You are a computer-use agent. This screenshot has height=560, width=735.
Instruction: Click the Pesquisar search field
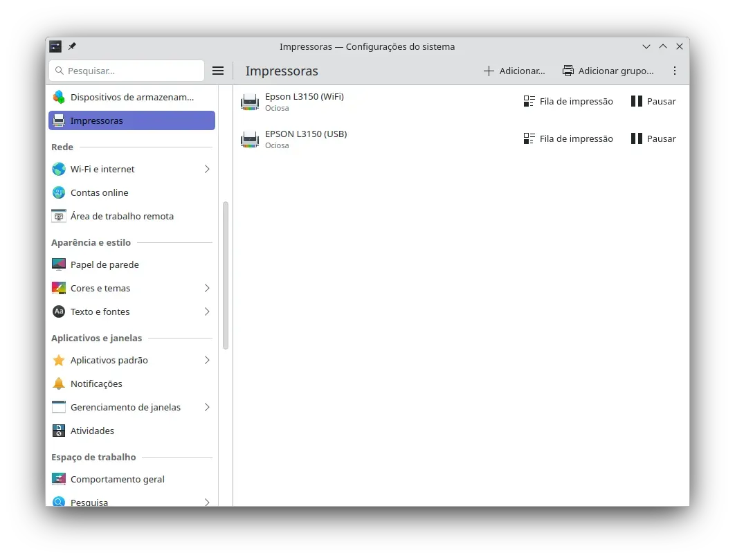pyautogui.click(x=127, y=70)
